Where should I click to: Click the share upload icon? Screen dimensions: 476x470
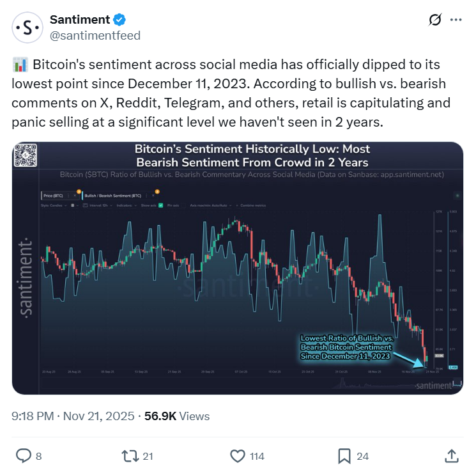point(450,455)
